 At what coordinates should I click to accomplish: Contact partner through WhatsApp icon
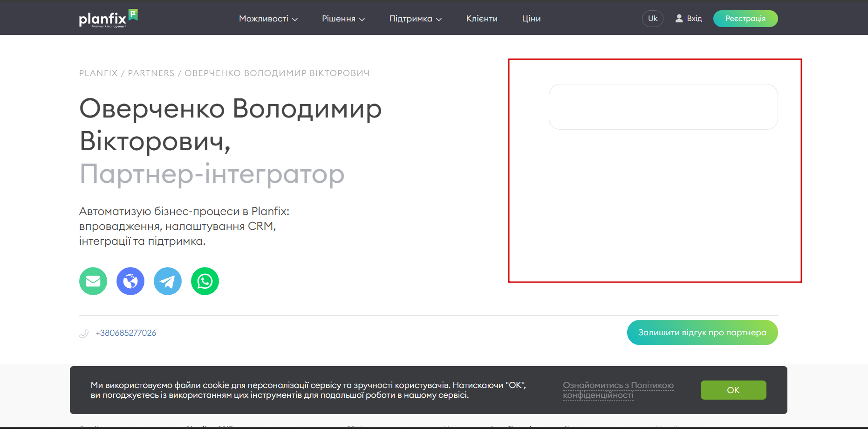(205, 281)
